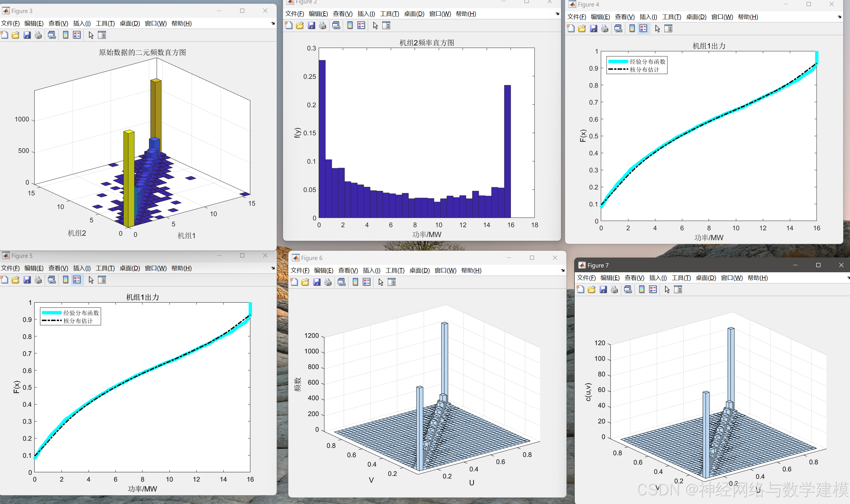This screenshot has height=504, width=850.
Task: Open Property Inspector in Figure 2 toolbar
Action: (x=386, y=26)
